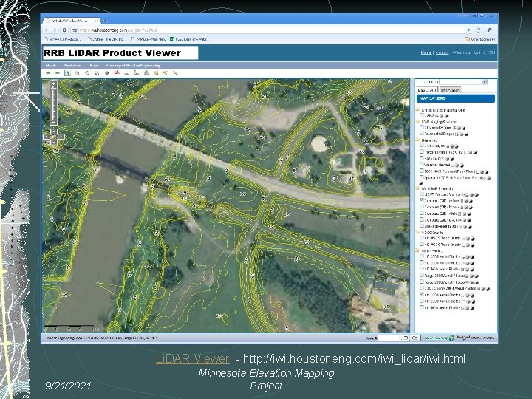
Task: Enable Contours (2ft) - white layer
Action: [x=422, y=214]
